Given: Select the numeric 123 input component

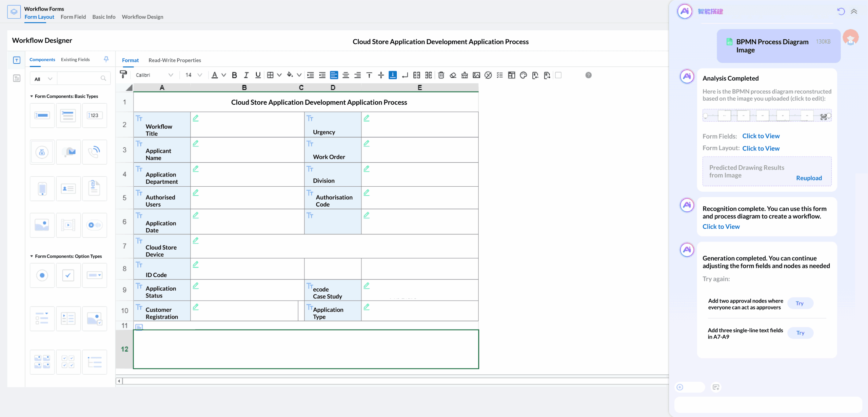Looking at the screenshot, I should [94, 116].
